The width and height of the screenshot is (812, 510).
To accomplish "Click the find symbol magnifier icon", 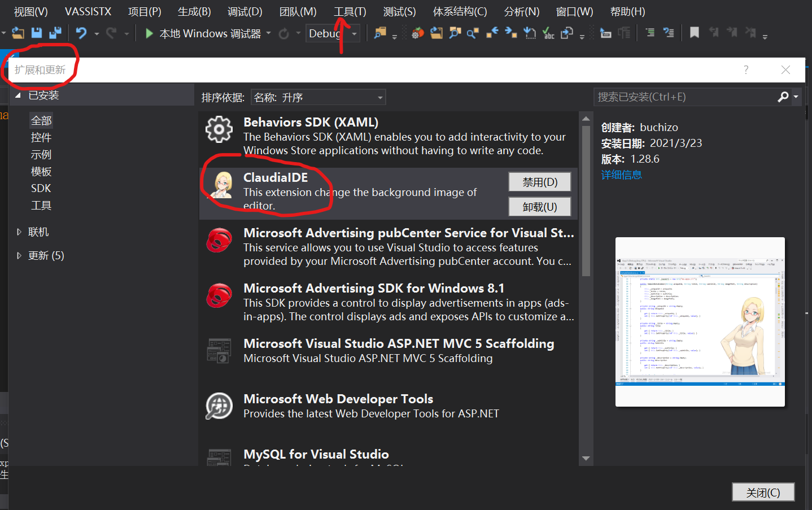I will coord(455,33).
